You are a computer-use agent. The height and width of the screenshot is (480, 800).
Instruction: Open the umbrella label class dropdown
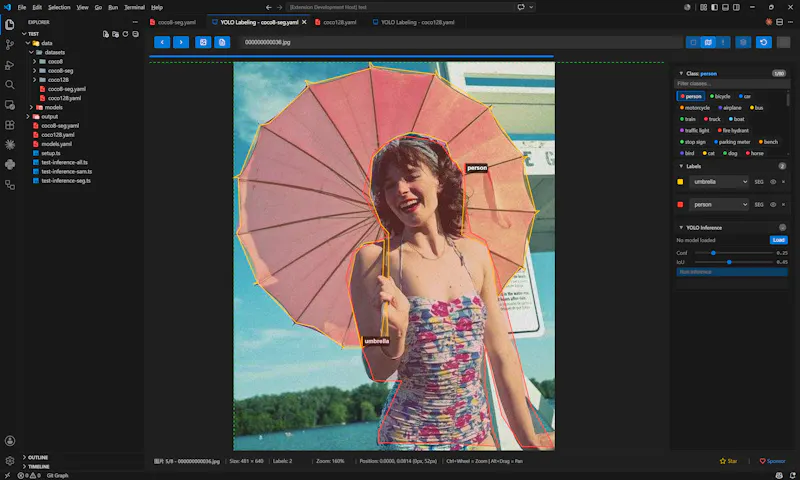point(719,182)
